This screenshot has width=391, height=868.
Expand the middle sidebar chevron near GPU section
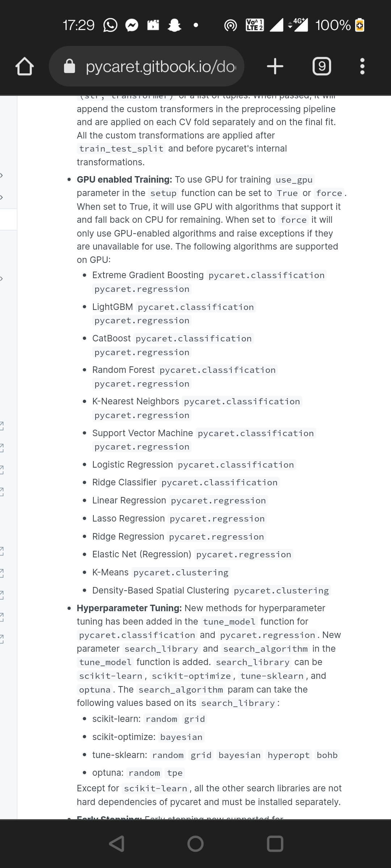tap(3, 279)
